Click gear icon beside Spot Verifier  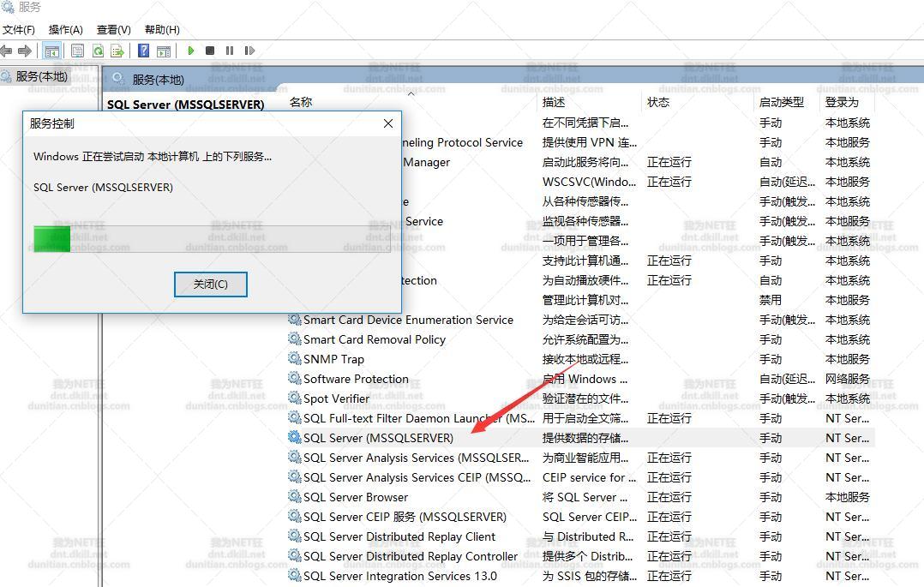294,398
